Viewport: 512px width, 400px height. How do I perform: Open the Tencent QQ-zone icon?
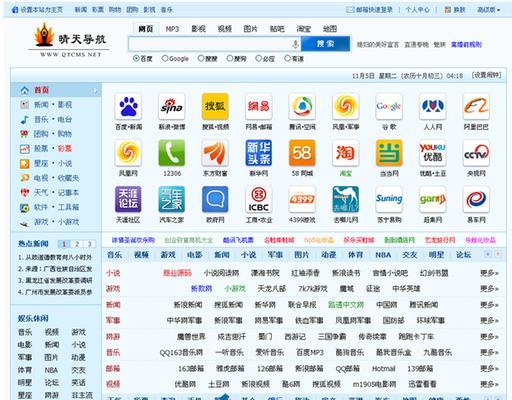302,106
